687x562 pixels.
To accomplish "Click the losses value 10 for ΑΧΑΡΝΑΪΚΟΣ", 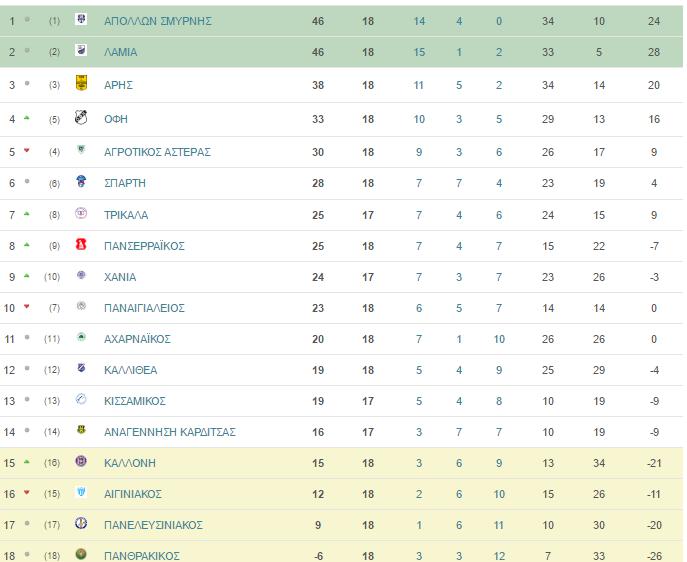I will 499,339.
